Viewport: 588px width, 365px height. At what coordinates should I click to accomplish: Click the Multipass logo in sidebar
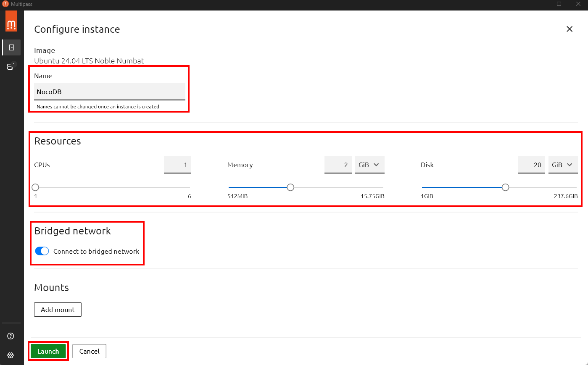[x=11, y=21]
